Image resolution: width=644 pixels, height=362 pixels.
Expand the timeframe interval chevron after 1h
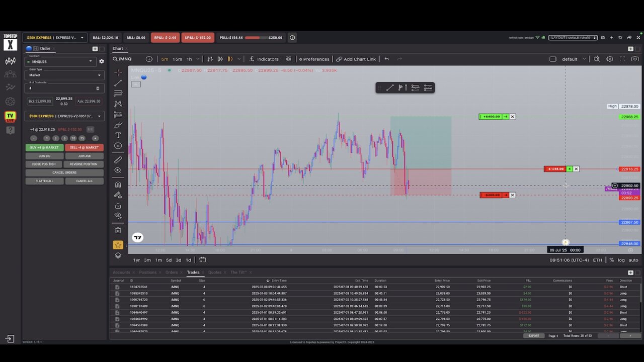point(198,59)
